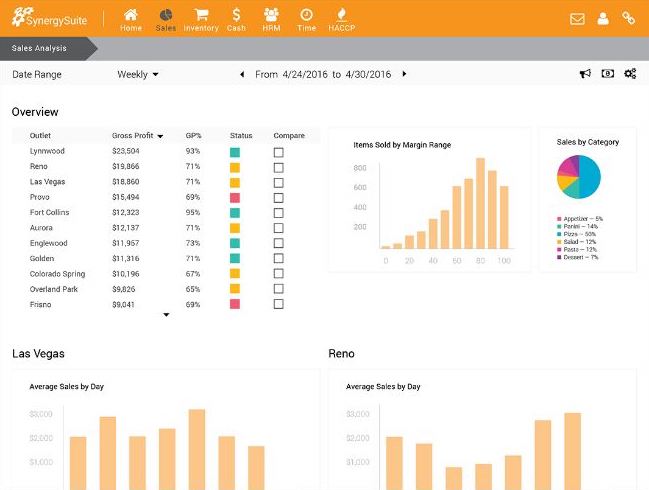Tick the Compare checkbox for Provo

coord(278,198)
